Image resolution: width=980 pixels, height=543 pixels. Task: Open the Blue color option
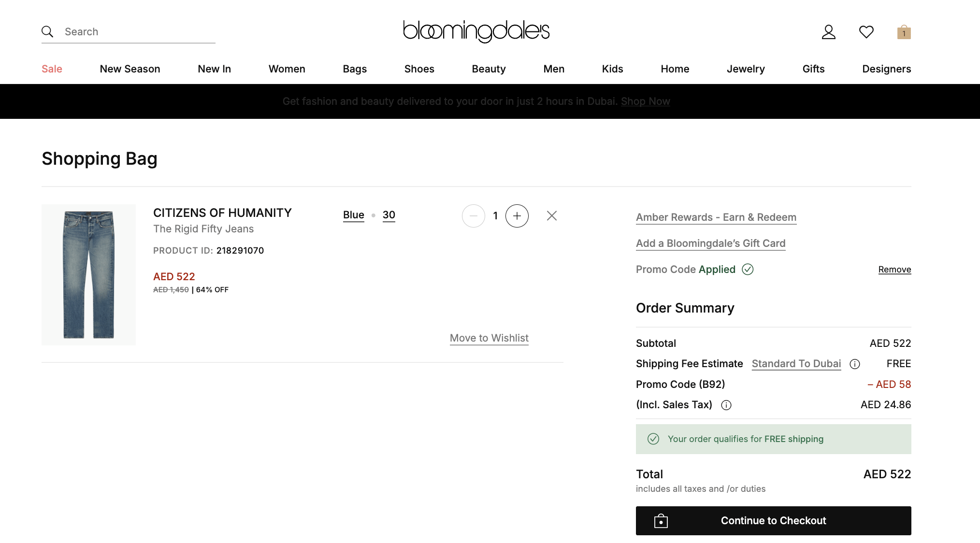tap(353, 214)
